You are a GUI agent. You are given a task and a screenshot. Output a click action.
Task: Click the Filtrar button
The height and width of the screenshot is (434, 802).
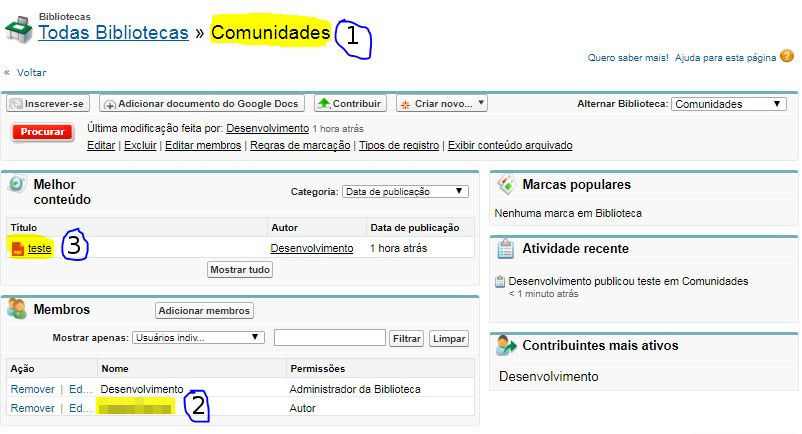407,338
